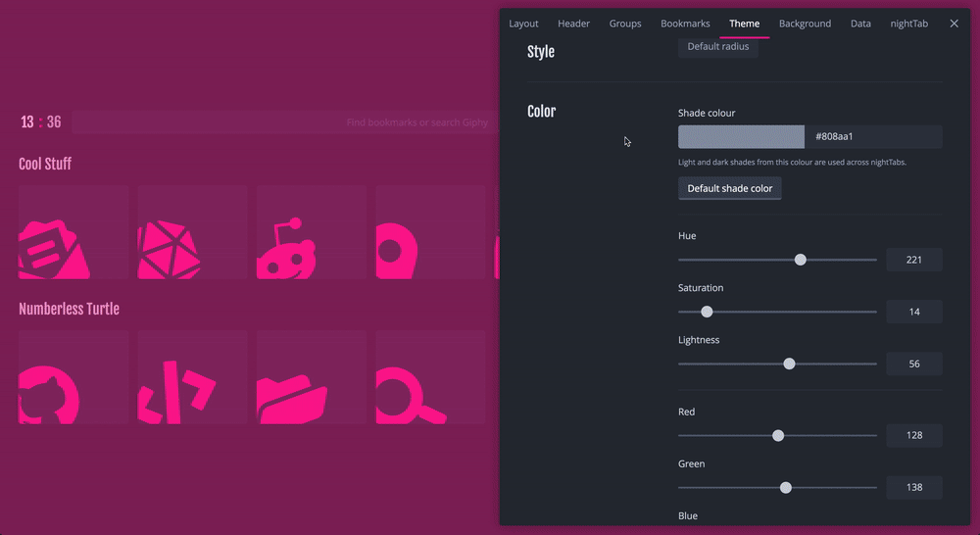Open the shade colour swatch picker
This screenshot has height=535, width=980.
pos(741,136)
